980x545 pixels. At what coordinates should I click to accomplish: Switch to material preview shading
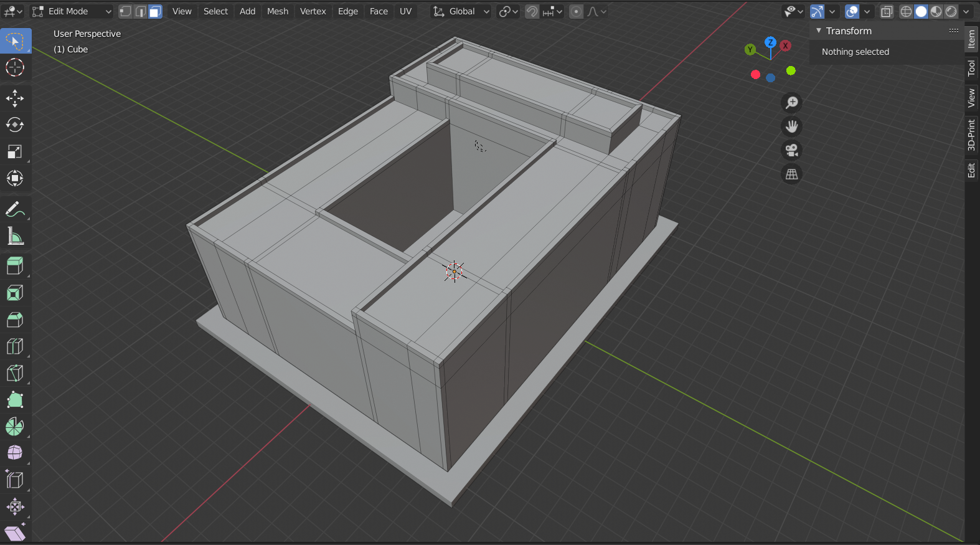click(936, 11)
